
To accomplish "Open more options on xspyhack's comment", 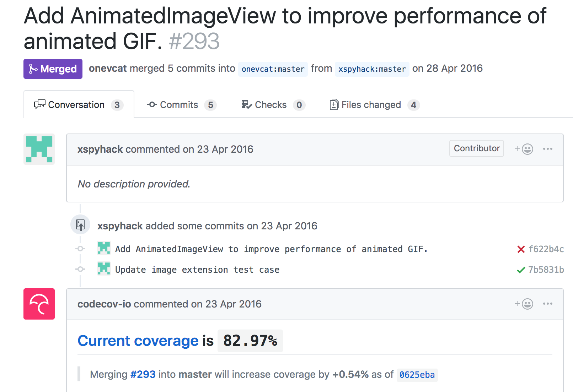I will tap(548, 149).
